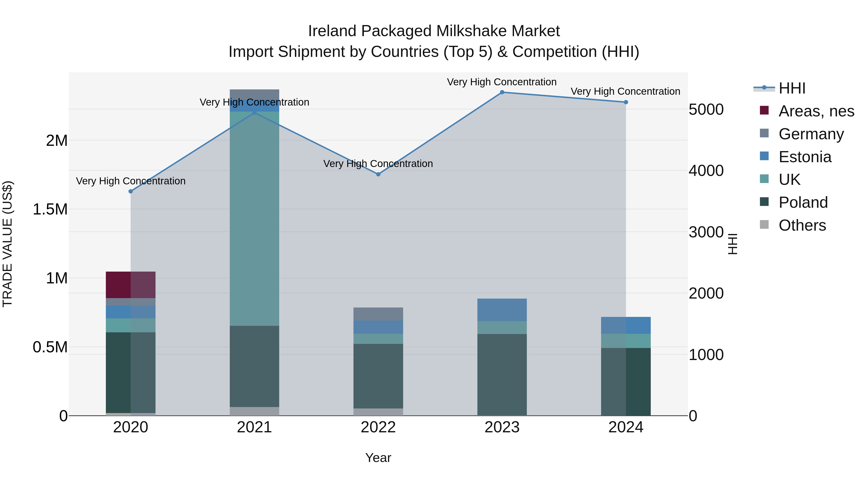Image resolution: width=868 pixels, height=488 pixels.
Task: Toggle the HHI legend entry
Action: 779,88
